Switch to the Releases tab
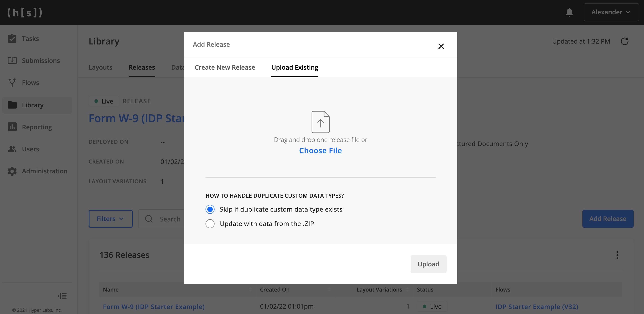Screen dimensions: 644x314 (x=142, y=67)
